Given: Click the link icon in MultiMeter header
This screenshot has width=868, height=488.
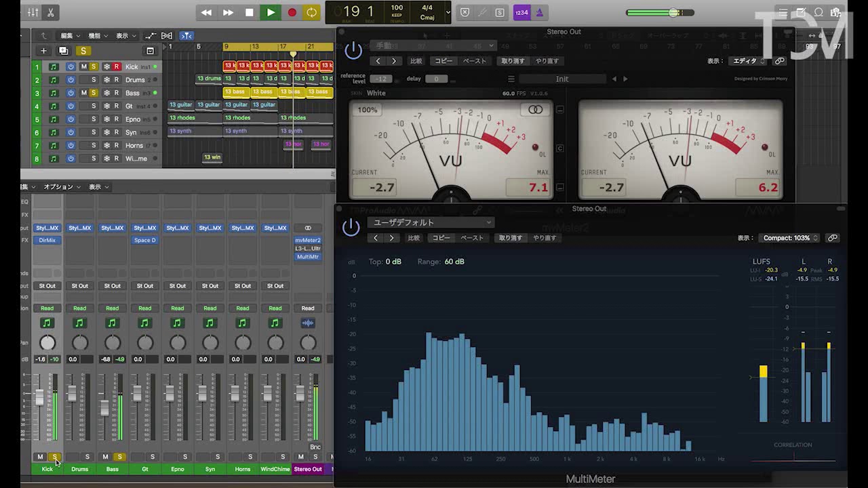Looking at the screenshot, I should 832,238.
